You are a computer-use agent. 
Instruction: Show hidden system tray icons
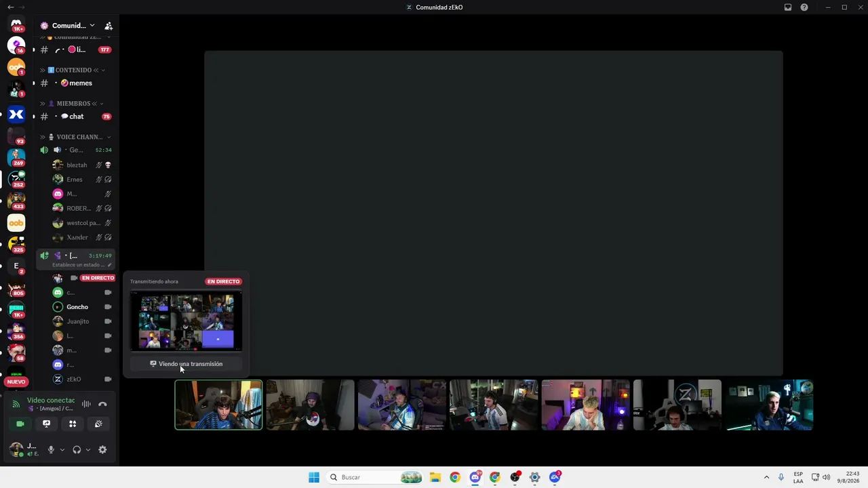point(766,477)
